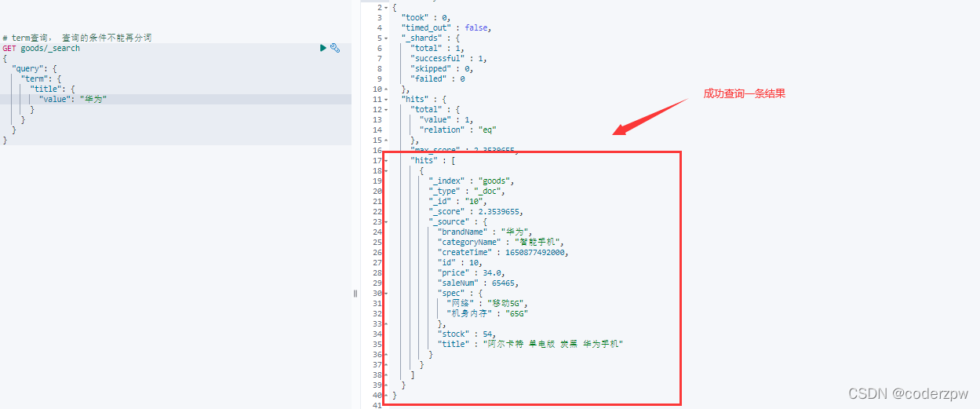Click the "机身内存" : "65G" line
980x409 pixels.
click(487, 313)
